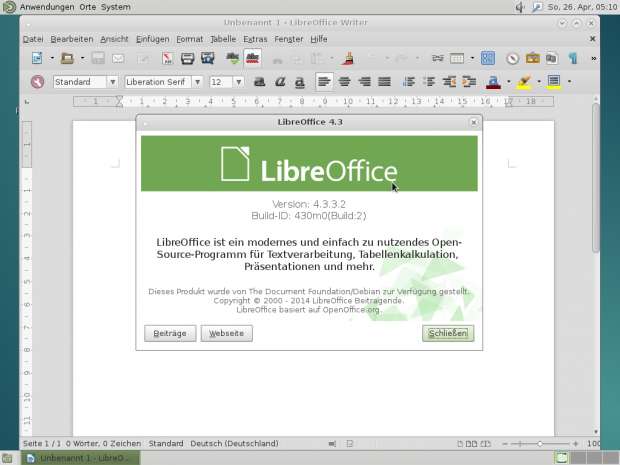The width and height of the screenshot is (620, 465).
Task: Open the Tabelle menu
Action: 223,39
